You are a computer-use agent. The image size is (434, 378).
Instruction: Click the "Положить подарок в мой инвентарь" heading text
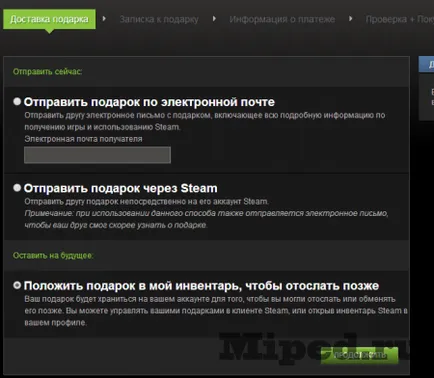click(x=201, y=286)
